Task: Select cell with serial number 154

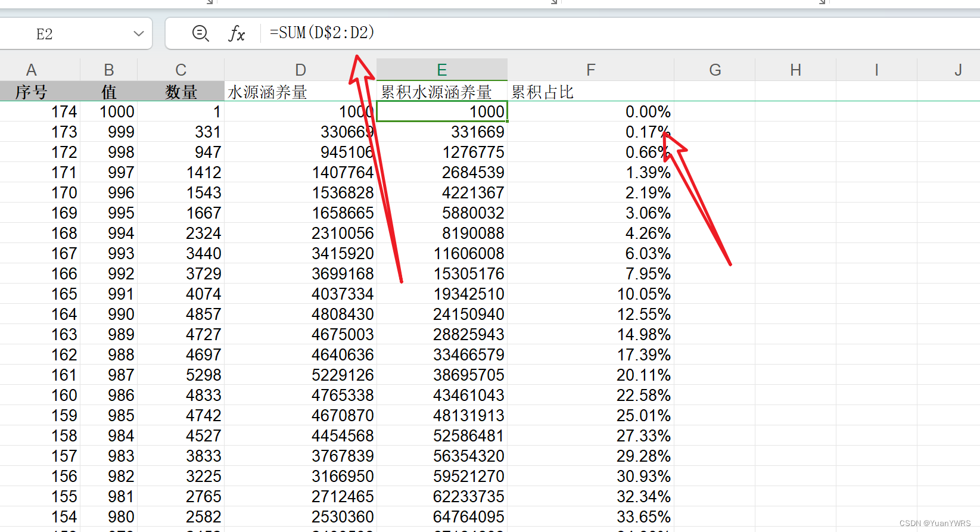Action: coord(40,517)
